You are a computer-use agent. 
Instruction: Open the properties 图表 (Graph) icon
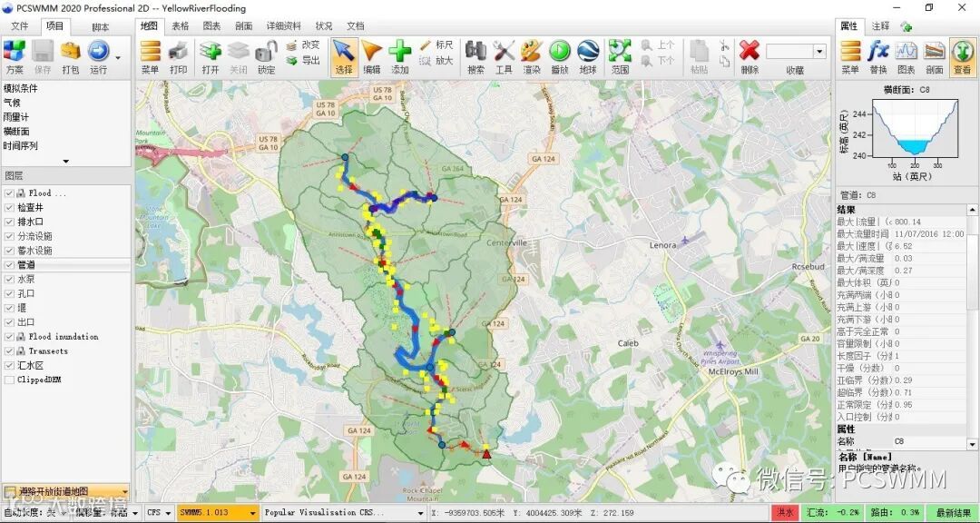[x=906, y=57]
